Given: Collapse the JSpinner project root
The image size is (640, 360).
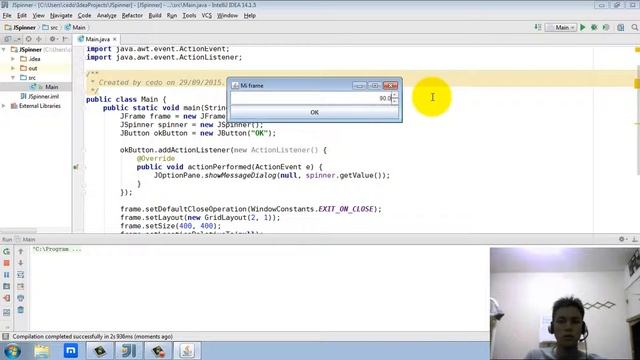Looking at the screenshot, I should pos(4,49).
